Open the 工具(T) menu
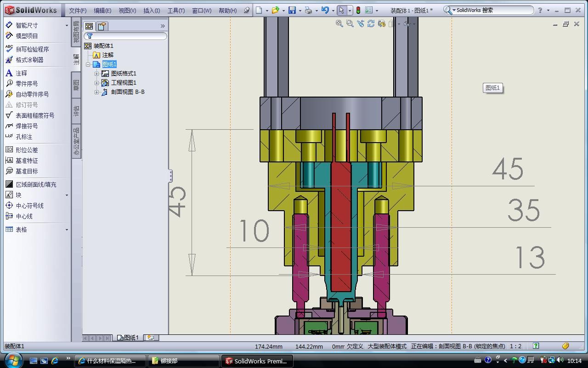This screenshot has width=588, height=368. [x=176, y=11]
